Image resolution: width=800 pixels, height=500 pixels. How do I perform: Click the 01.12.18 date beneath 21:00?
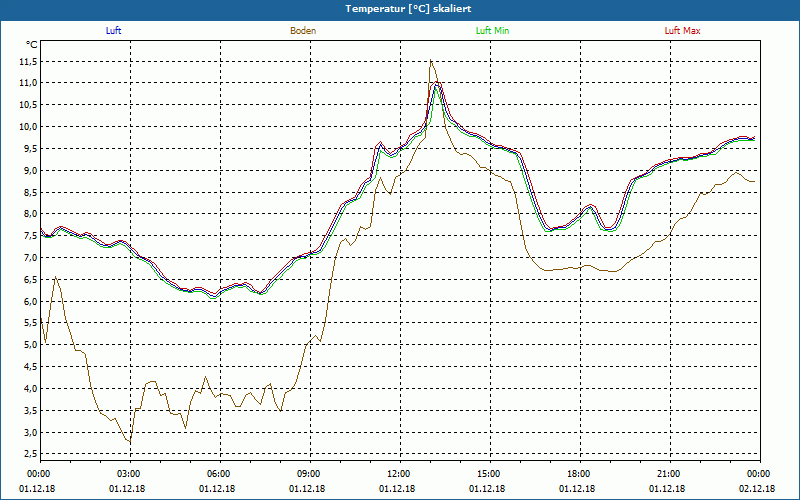coord(666,489)
